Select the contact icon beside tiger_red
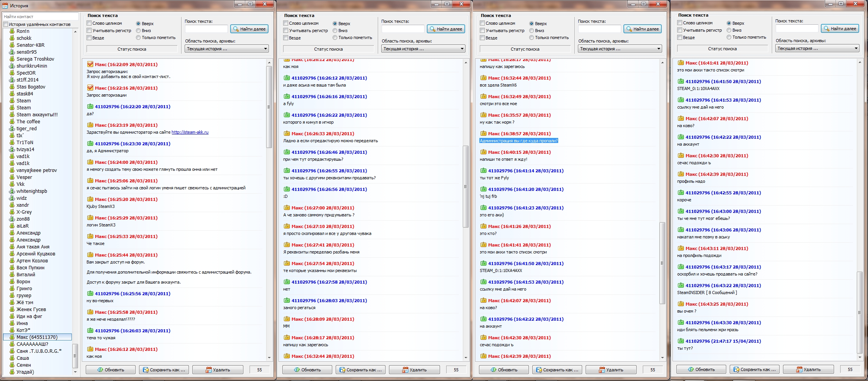Image resolution: width=868 pixels, height=381 pixels. [x=12, y=129]
